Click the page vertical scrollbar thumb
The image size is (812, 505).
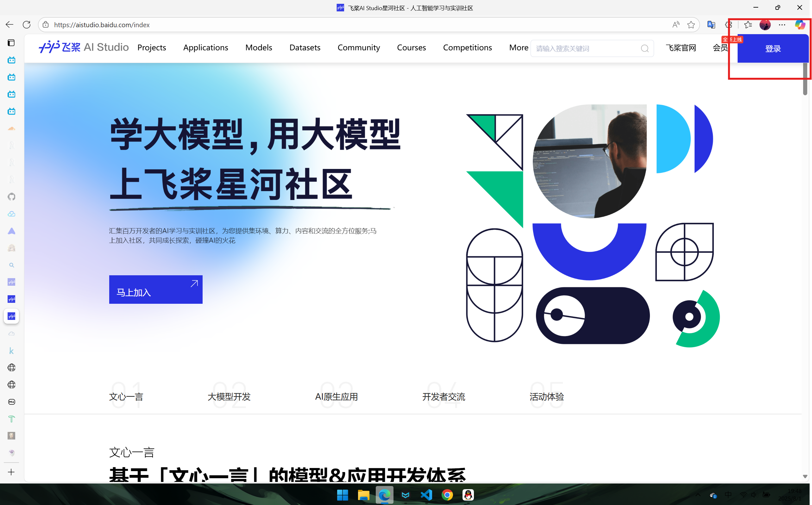(805, 79)
